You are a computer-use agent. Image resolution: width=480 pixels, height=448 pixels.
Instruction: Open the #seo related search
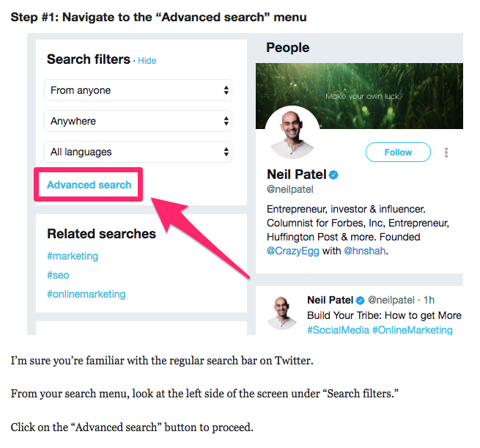pyautogui.click(x=58, y=275)
